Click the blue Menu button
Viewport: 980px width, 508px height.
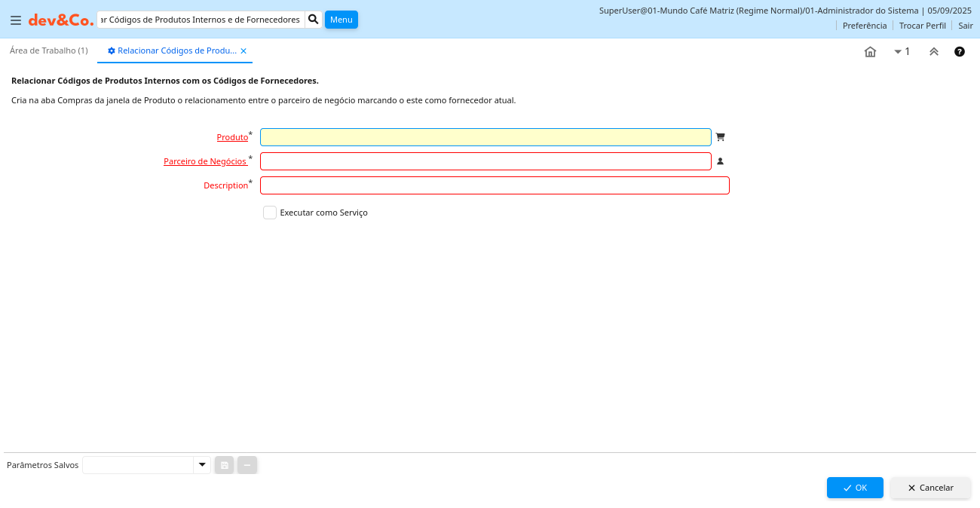(x=341, y=20)
